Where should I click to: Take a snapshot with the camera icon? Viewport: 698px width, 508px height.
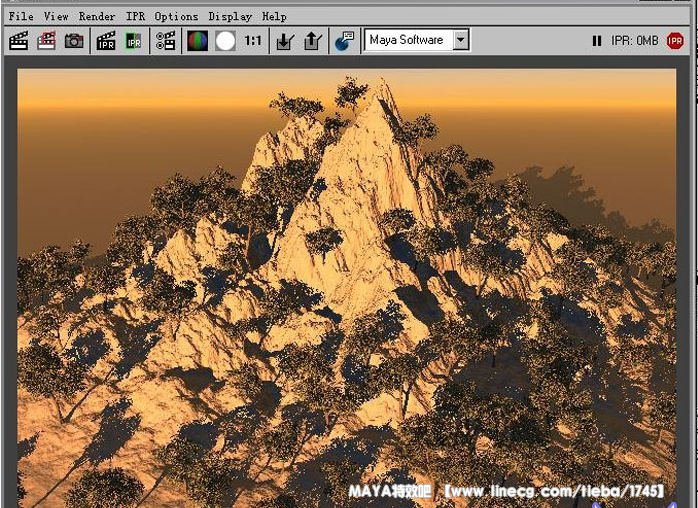coord(74,41)
